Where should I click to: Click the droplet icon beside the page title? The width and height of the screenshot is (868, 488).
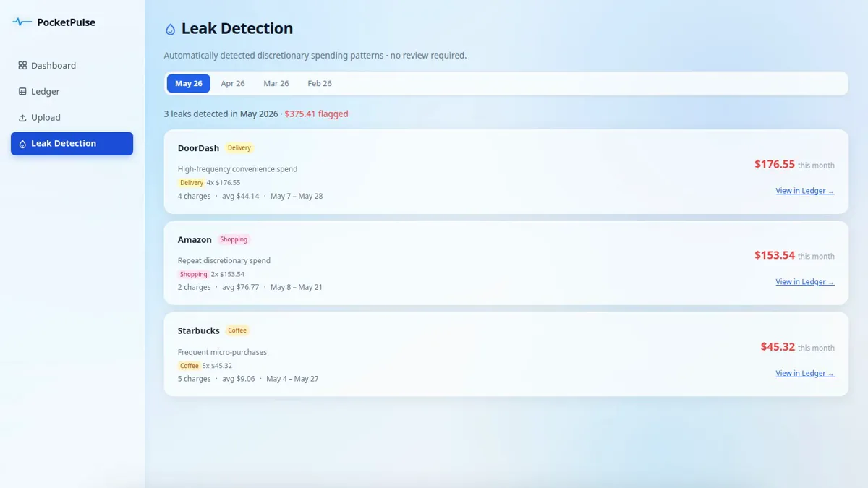(171, 29)
